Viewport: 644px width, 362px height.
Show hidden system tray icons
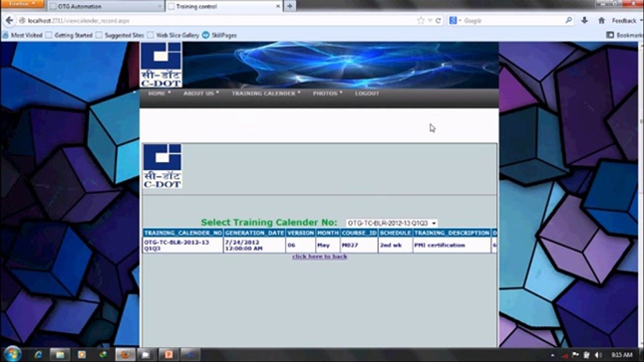point(553,355)
